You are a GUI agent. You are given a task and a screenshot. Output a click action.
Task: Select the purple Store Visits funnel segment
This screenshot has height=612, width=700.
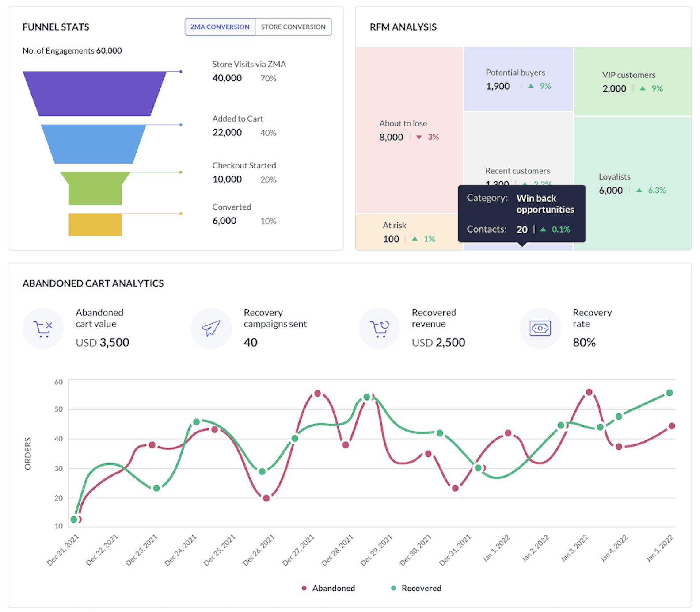[95, 94]
